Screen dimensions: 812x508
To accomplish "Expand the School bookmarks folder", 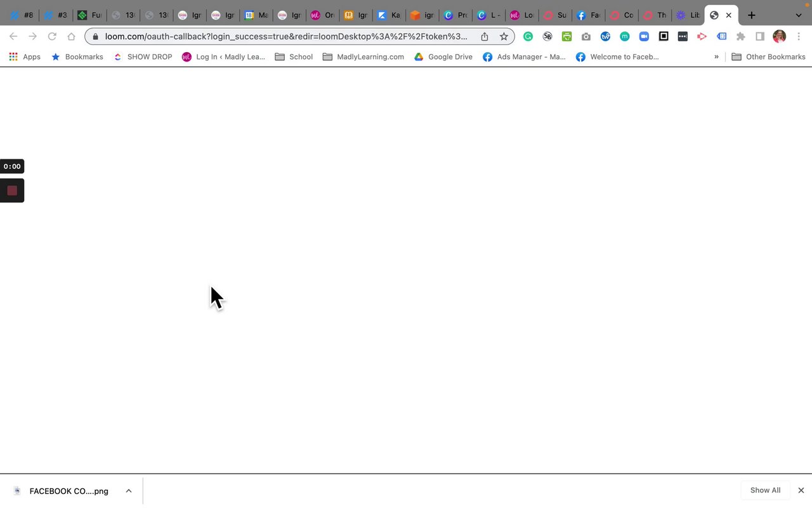I will click(294, 57).
